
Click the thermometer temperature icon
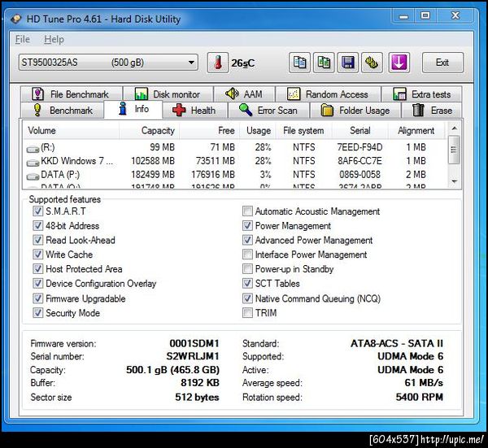point(217,63)
